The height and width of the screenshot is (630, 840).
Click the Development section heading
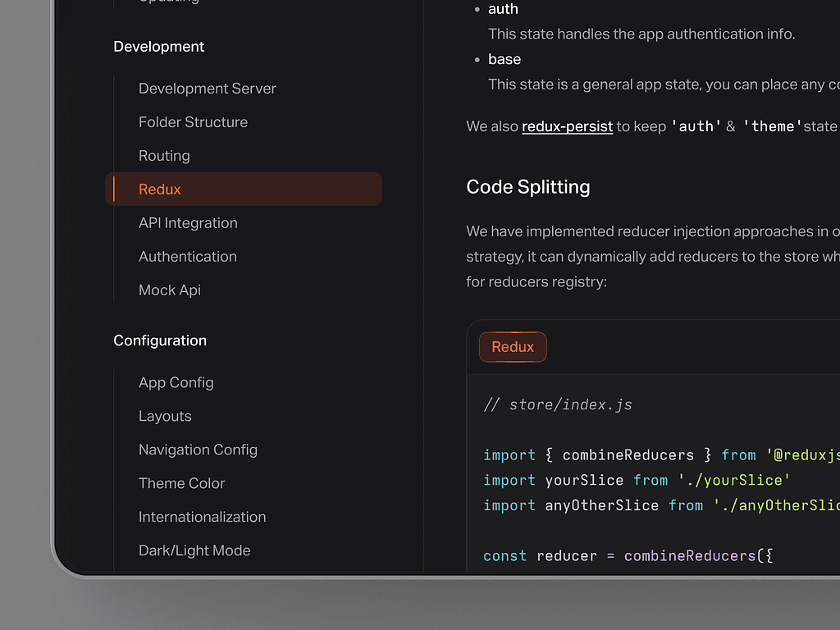pos(159,47)
